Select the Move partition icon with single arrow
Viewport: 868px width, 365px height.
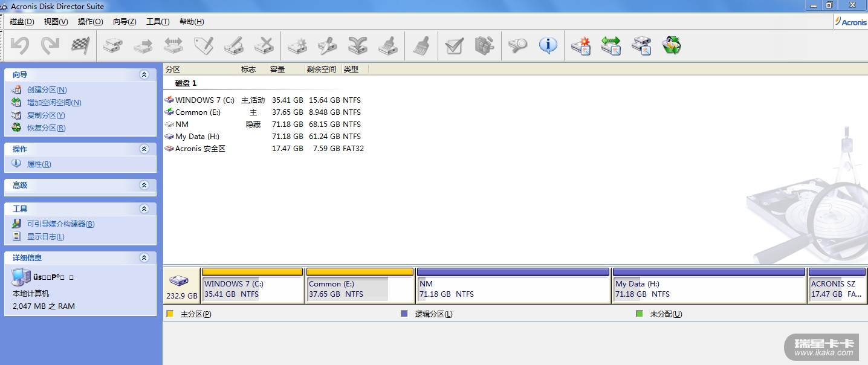pos(143,46)
